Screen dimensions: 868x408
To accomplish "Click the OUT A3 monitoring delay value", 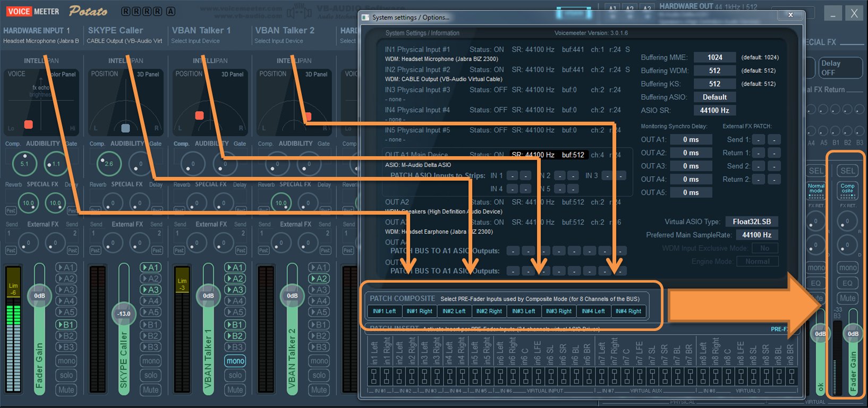I will pos(691,166).
